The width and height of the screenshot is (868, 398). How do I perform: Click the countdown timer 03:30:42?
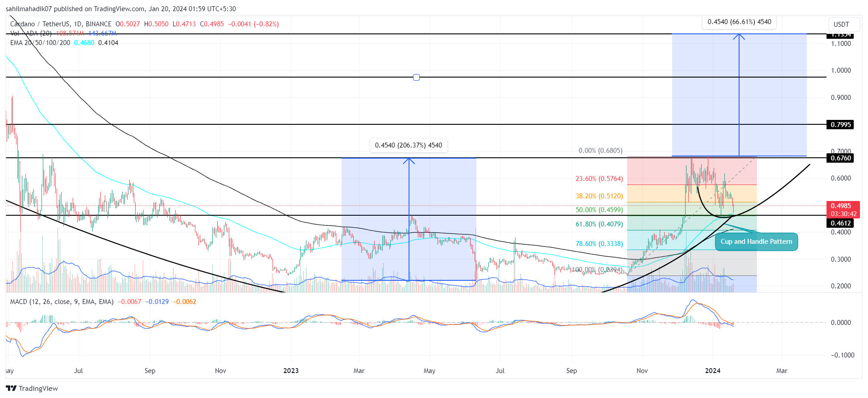(843, 214)
